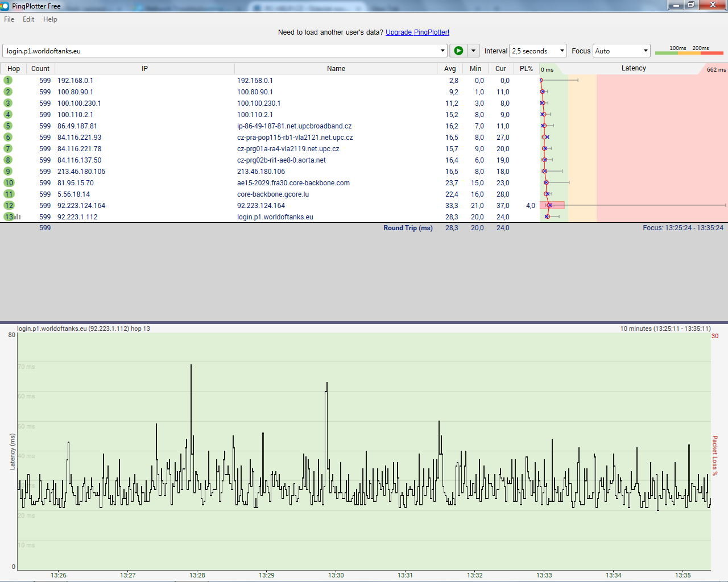Viewport: 728px width, 582px height.
Task: Click the PingPlotter app icon in title bar
Action: click(x=5, y=6)
